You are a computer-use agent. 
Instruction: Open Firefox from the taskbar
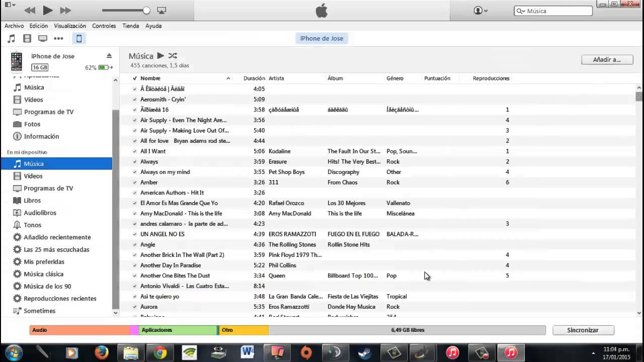click(x=102, y=353)
